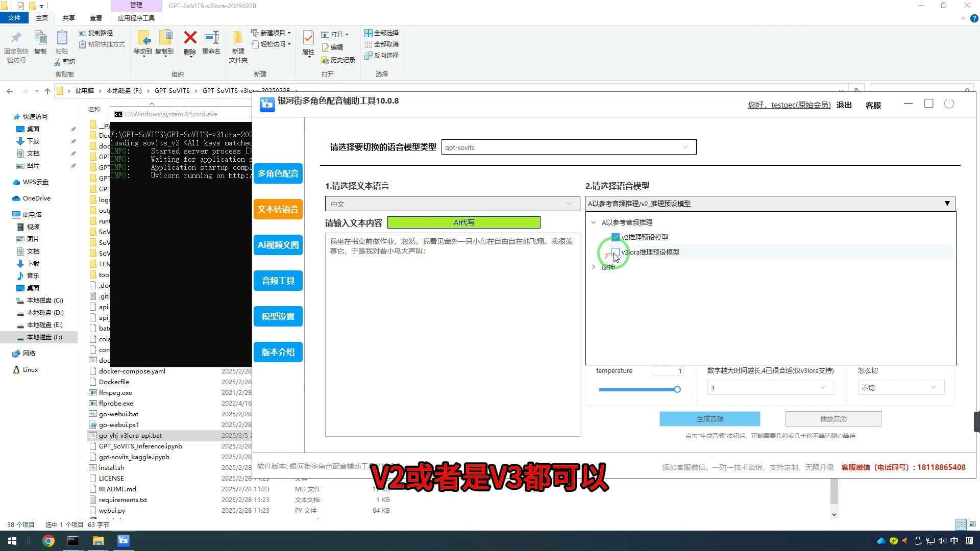The height and width of the screenshot is (551, 980).
Task: Click the 退出 logout link
Action: [x=844, y=105]
